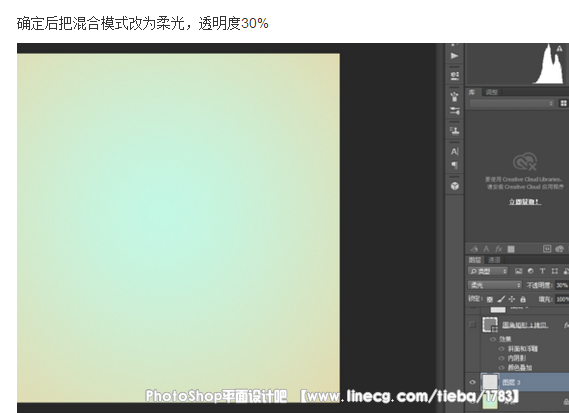Toggle 斜面和浮雕 effect visibility eye
Screen dimensions: 569x413
(x=502, y=349)
